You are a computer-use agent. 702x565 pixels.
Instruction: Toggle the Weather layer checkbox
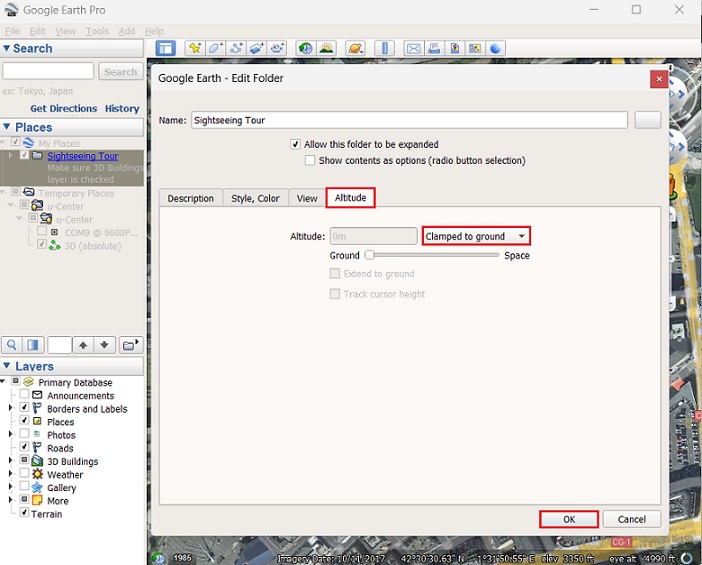(25, 475)
